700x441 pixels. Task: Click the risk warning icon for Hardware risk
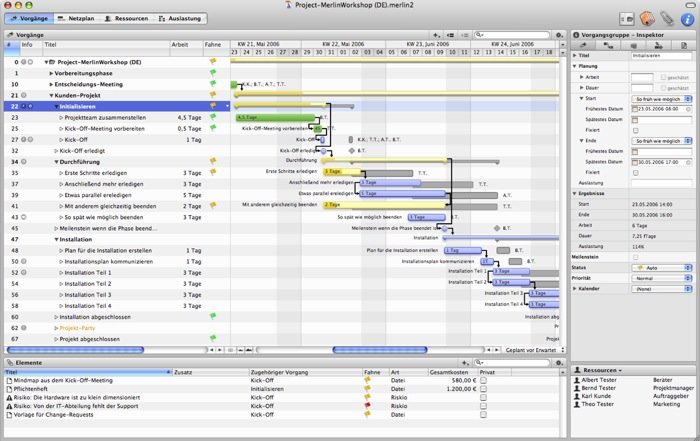tap(9, 398)
